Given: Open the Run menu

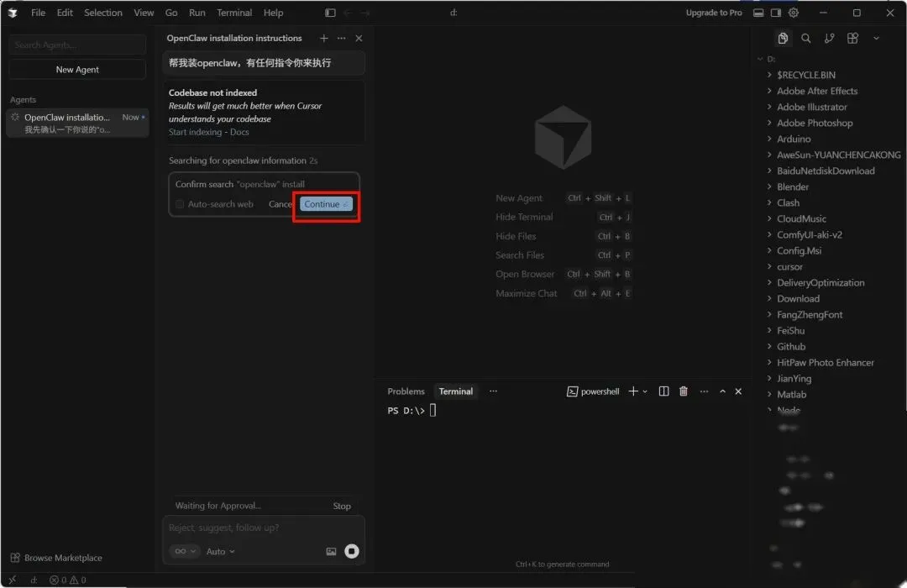Looking at the screenshot, I should point(197,13).
